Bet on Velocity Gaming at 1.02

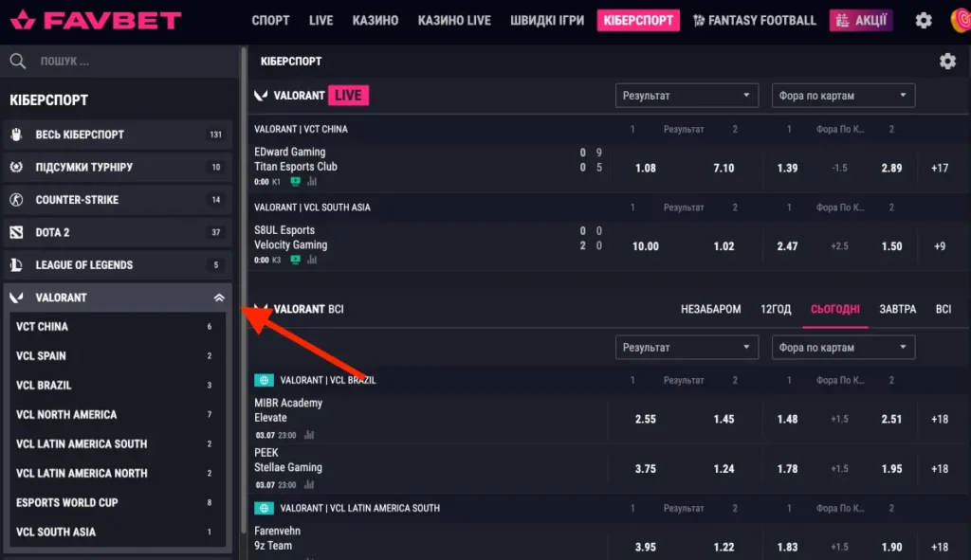(724, 246)
